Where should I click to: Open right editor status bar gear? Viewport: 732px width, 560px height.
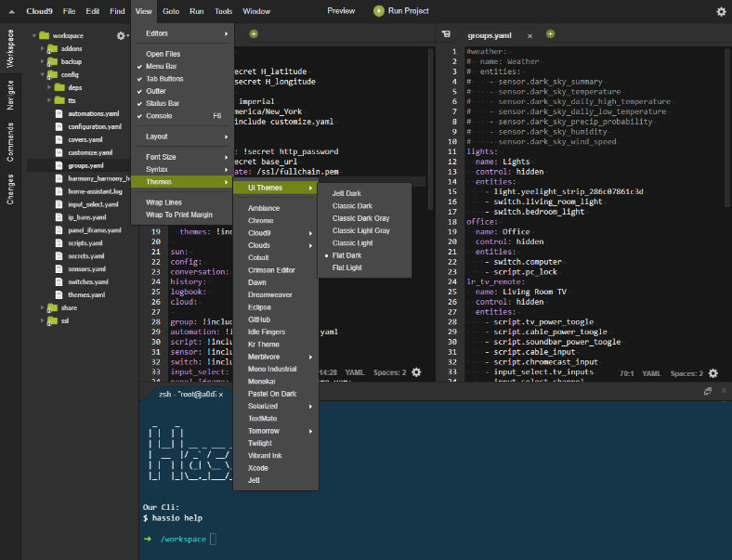(713, 373)
